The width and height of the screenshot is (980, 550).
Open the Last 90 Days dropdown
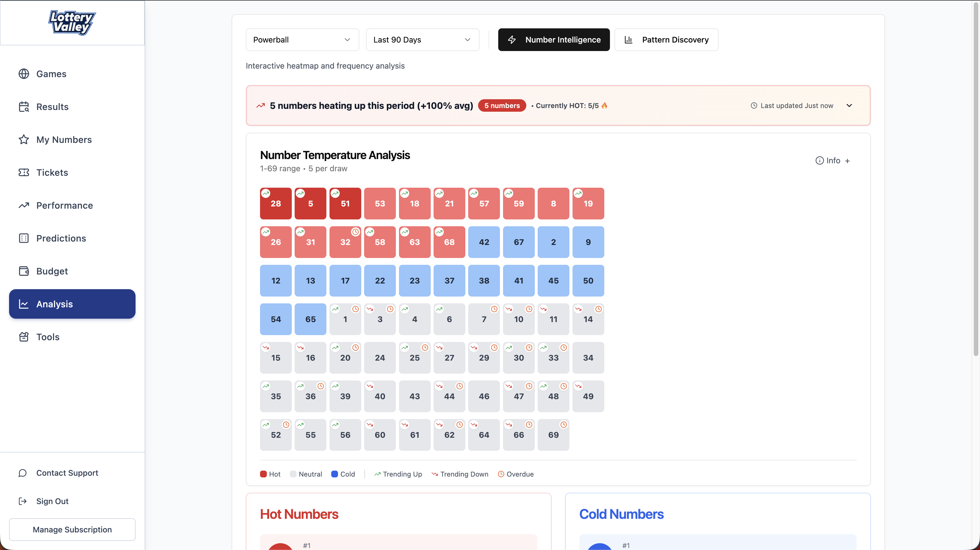(422, 40)
